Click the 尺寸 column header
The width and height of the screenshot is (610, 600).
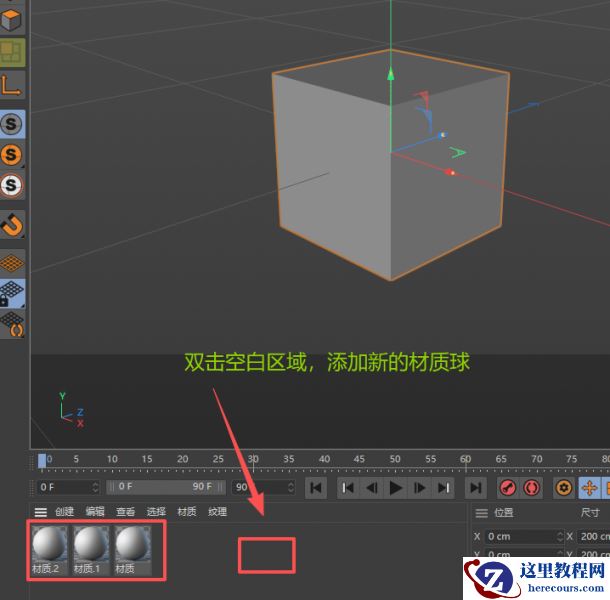coord(590,513)
